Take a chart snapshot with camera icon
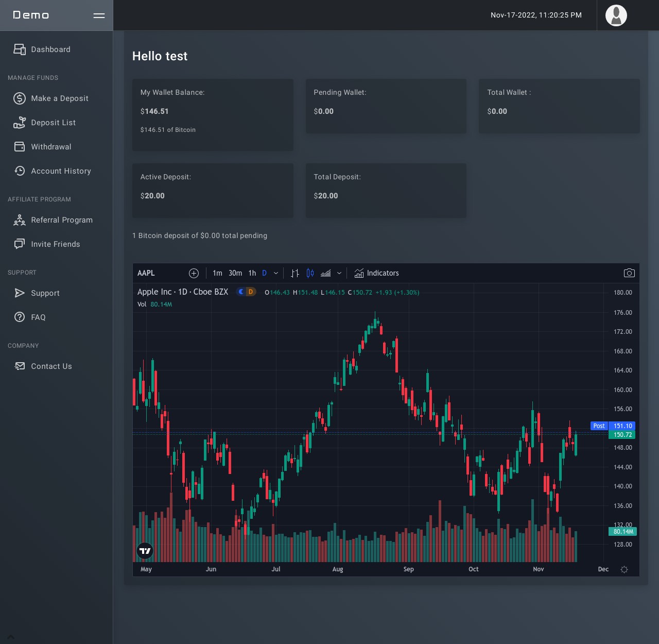The height and width of the screenshot is (644, 659). click(629, 273)
